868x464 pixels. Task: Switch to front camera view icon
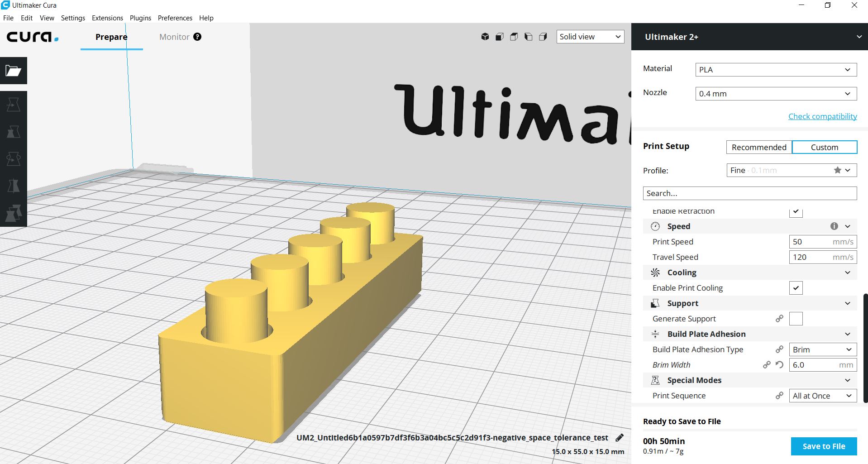[500, 37]
